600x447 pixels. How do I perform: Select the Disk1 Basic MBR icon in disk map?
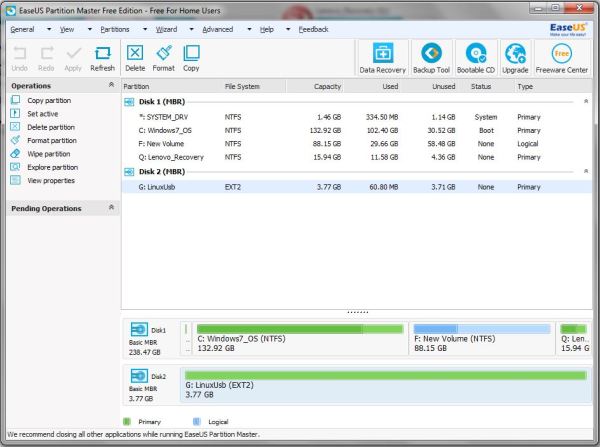click(139, 330)
